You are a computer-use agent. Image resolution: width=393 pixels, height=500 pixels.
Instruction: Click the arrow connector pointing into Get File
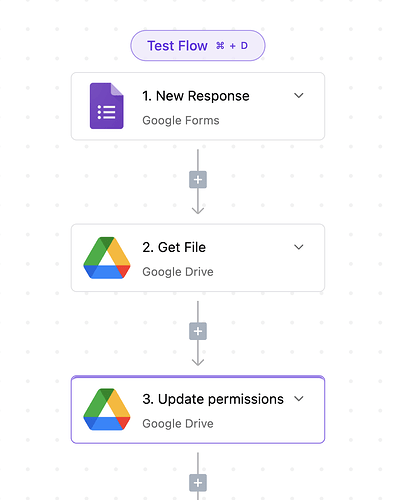(x=198, y=210)
